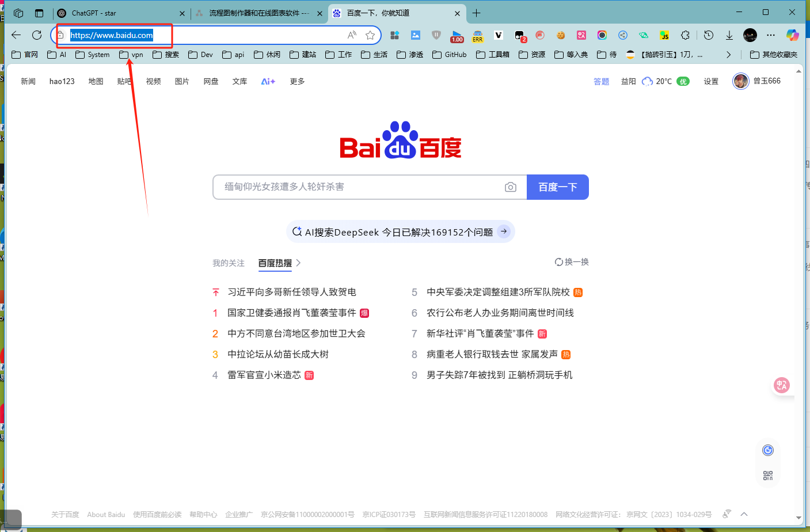Open the 曾玉666 account link
The image size is (810, 532).
pyautogui.click(x=756, y=81)
